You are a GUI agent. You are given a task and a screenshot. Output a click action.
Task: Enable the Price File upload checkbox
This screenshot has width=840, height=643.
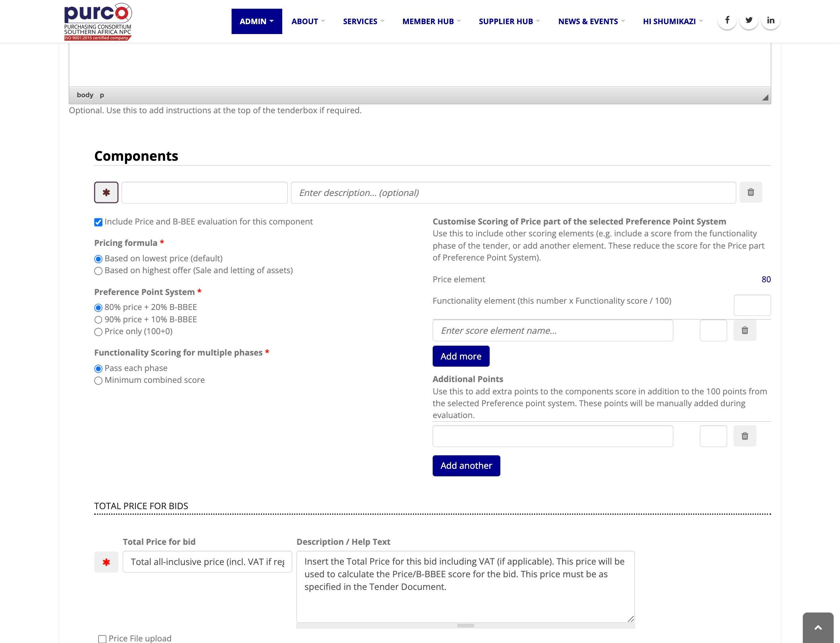pos(102,639)
